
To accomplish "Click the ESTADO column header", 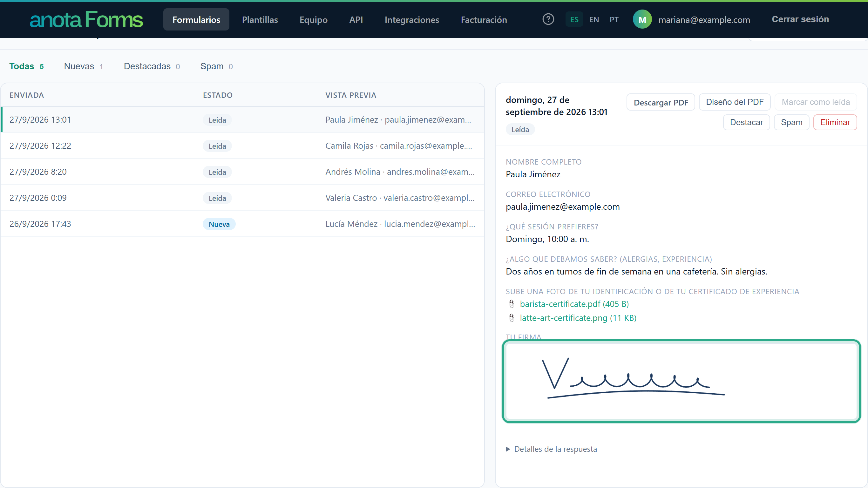I will (x=218, y=95).
